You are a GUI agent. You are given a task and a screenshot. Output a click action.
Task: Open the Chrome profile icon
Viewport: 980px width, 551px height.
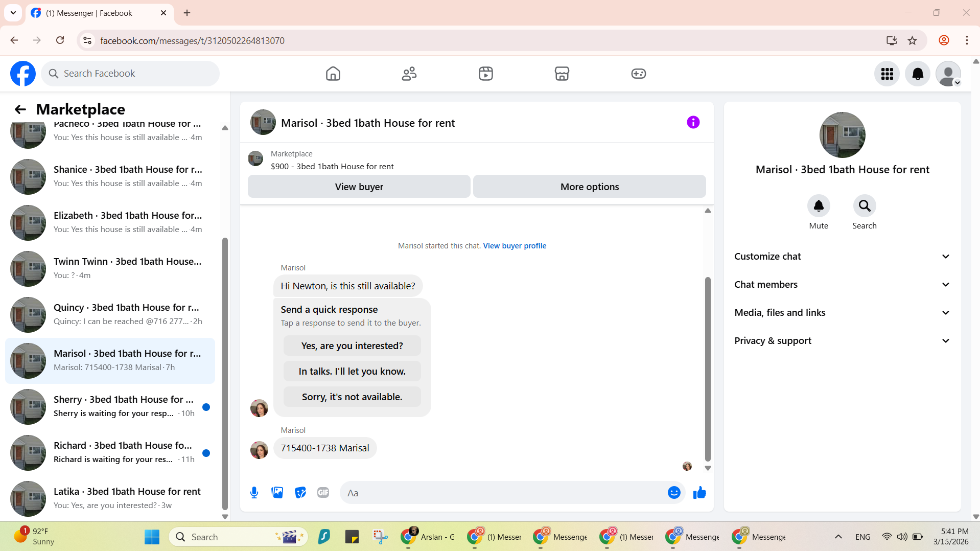(944, 40)
